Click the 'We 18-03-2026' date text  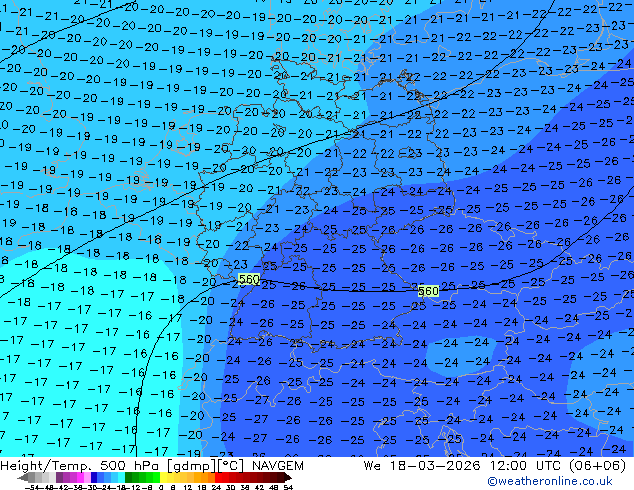point(422,466)
